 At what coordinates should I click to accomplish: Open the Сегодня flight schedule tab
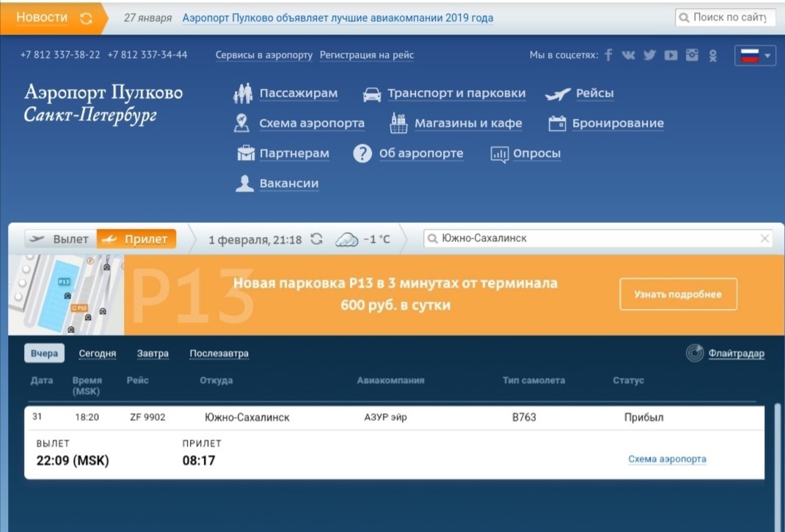98,353
